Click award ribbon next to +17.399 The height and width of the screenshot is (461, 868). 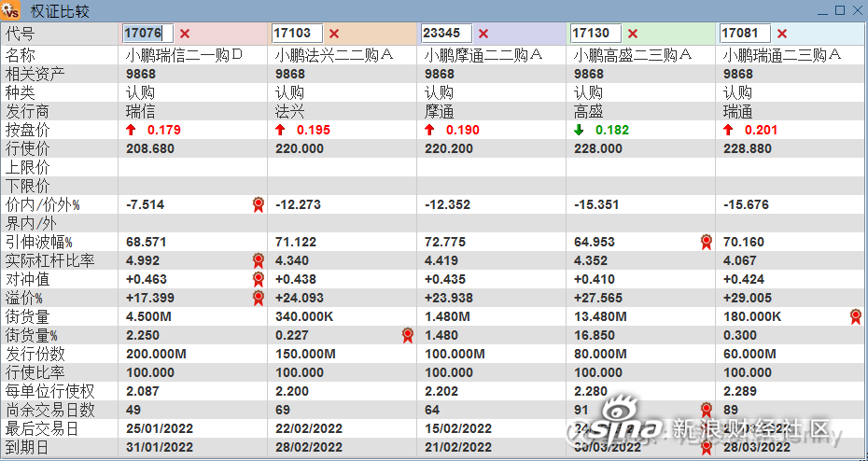(x=258, y=299)
